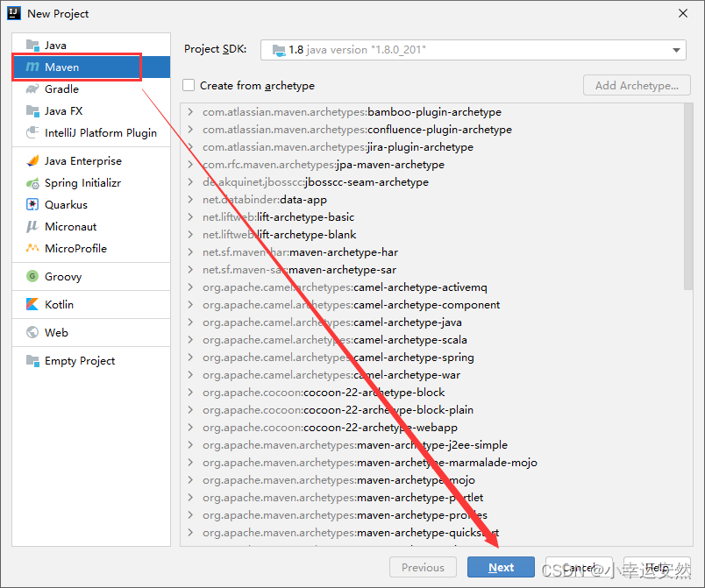This screenshot has height=588, width=705.
Task: Expand lift-archetype-basic entry
Action: 190,216
